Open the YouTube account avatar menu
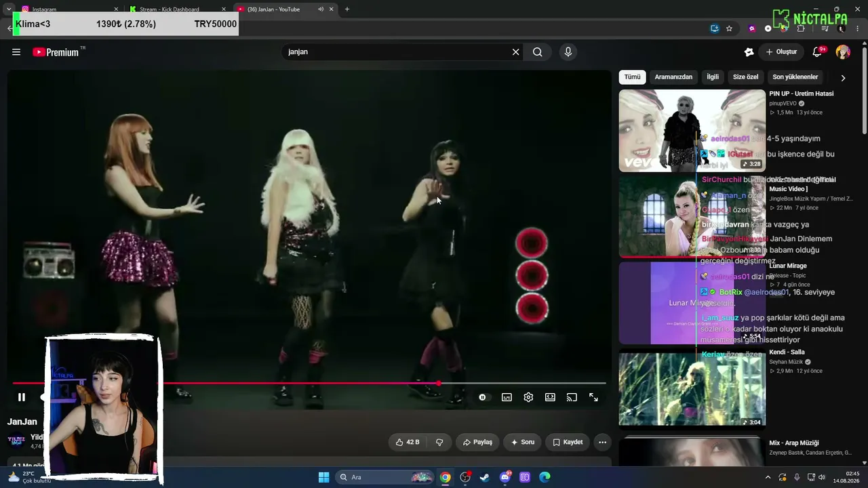 [843, 52]
